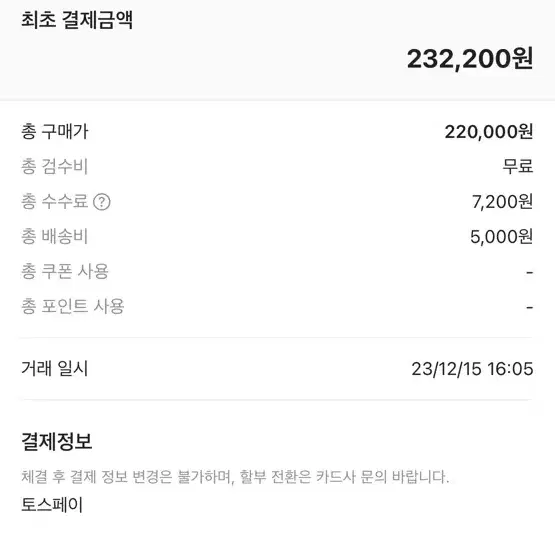Select the 결제정보 section heading
555x555 pixels.
click(57, 441)
